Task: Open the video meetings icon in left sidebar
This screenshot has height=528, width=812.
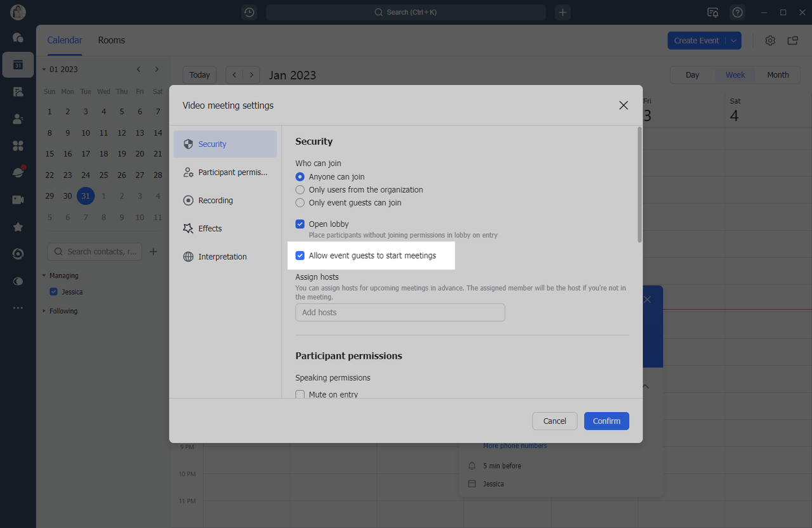Action: tap(18, 200)
